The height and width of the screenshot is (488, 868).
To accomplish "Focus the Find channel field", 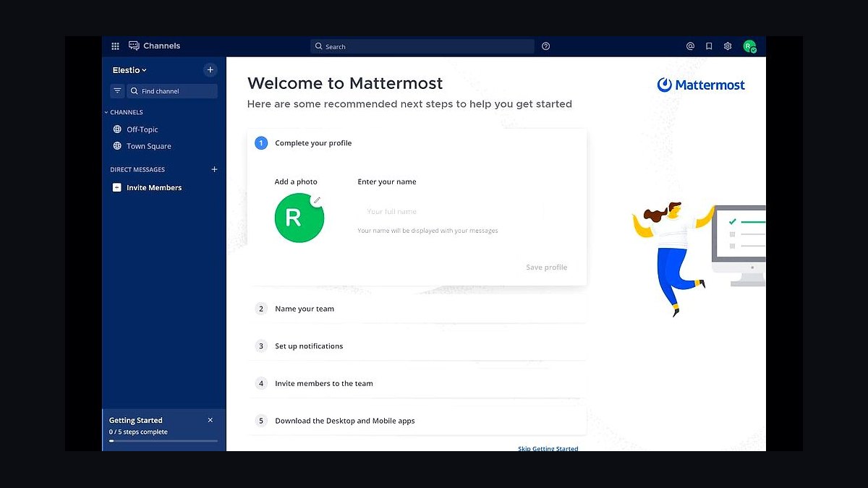I will (x=172, y=91).
